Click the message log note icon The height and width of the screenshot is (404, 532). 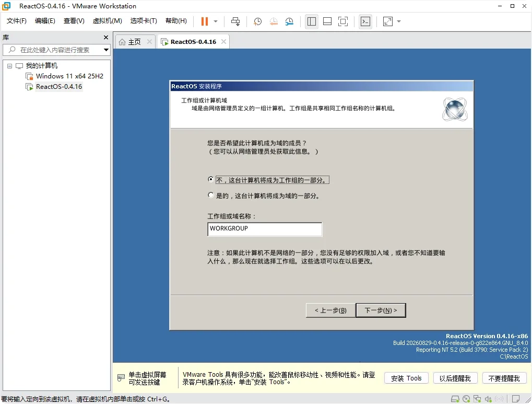tap(516, 399)
